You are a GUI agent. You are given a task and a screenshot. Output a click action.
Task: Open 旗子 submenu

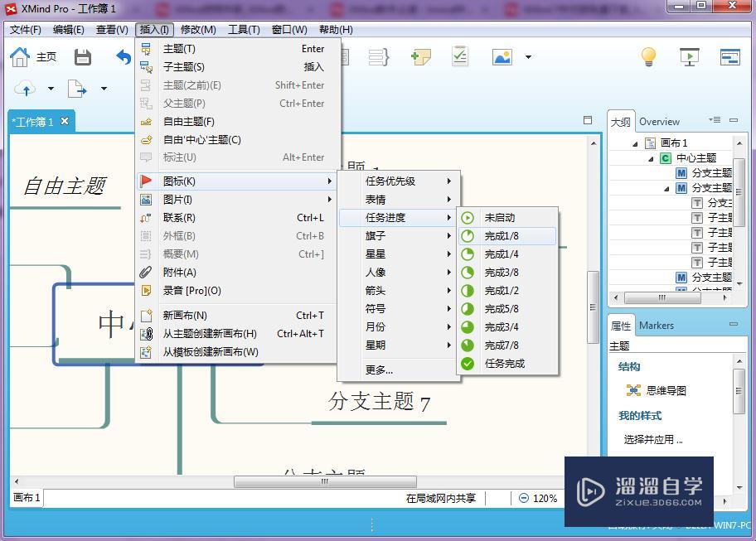(x=399, y=236)
